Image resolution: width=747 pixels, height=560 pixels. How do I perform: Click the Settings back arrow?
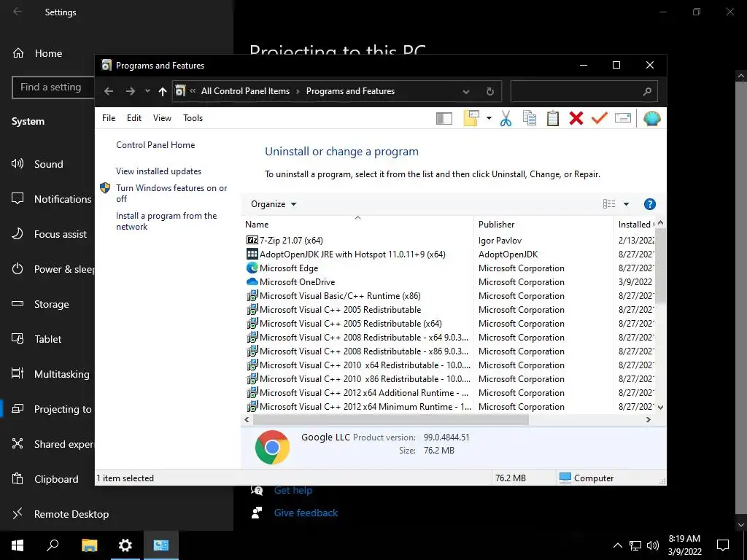18,12
